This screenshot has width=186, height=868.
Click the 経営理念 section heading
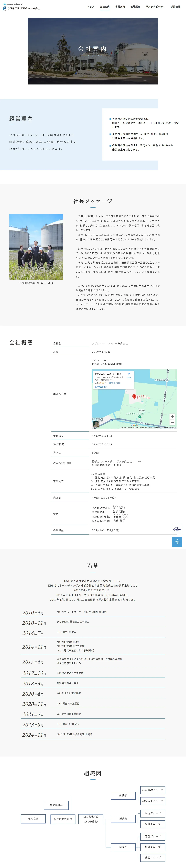[x=21, y=119]
